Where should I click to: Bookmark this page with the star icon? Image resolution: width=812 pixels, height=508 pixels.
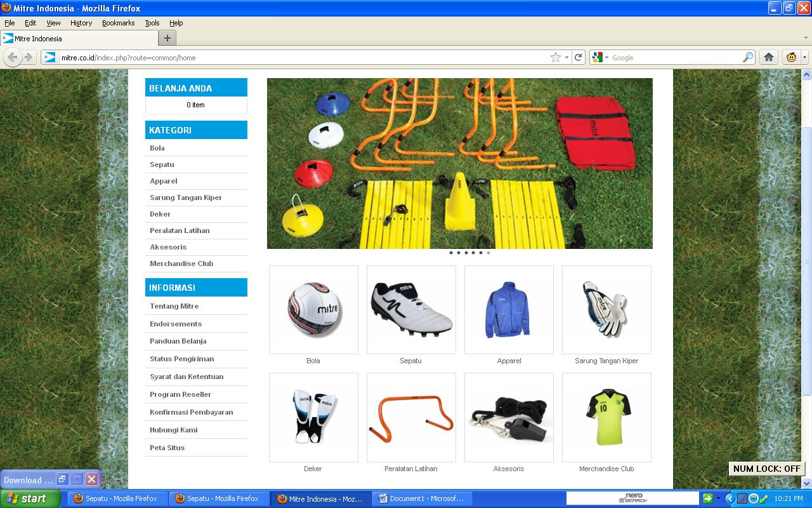click(556, 57)
